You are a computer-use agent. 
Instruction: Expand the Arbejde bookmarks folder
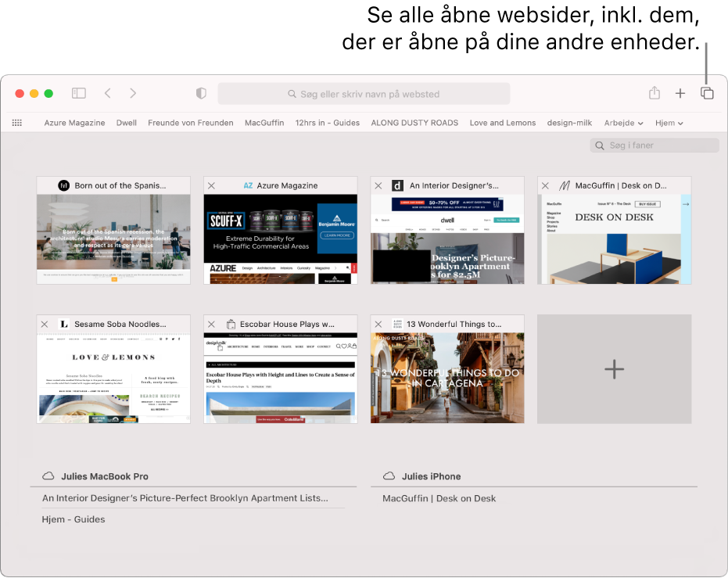click(623, 123)
